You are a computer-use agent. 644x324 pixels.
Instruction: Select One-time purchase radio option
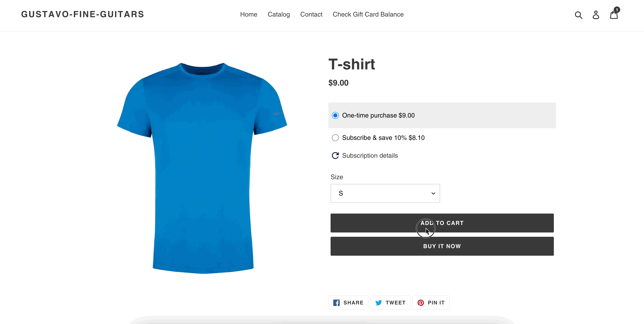(335, 115)
